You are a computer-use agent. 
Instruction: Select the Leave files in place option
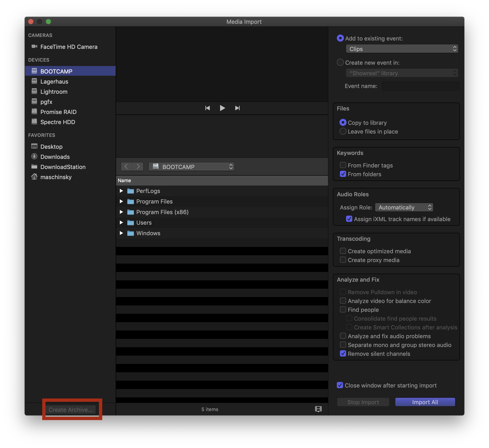(x=343, y=131)
